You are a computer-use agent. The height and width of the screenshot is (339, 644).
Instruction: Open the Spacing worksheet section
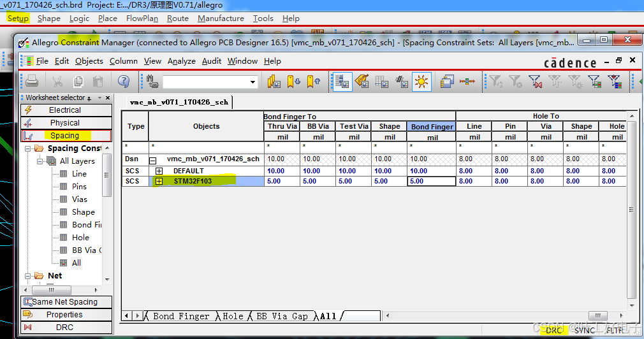pos(66,136)
